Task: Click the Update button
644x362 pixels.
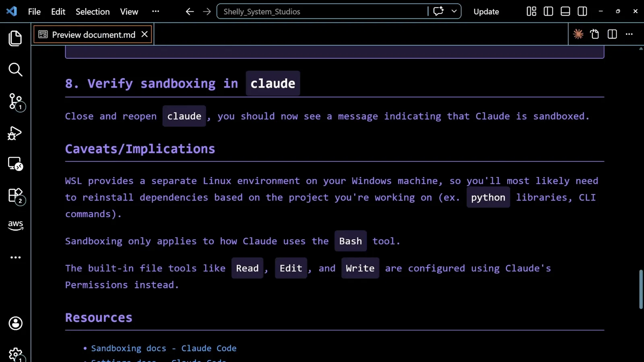Action: click(486, 12)
